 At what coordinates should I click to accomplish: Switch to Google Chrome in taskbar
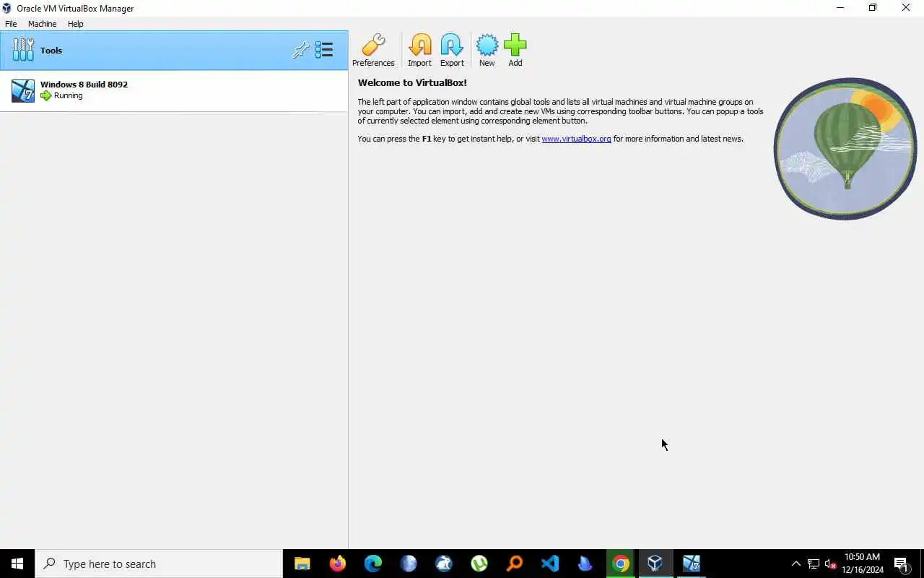[620, 564]
